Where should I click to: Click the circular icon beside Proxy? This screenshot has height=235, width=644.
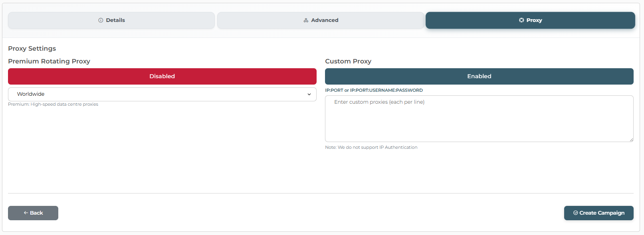(x=521, y=20)
